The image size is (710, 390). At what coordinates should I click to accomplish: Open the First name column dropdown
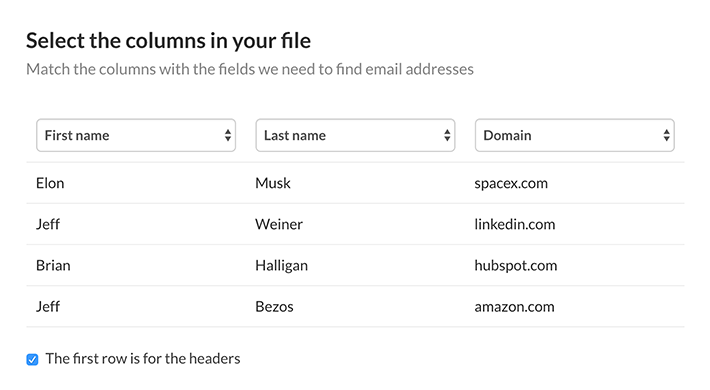click(136, 135)
